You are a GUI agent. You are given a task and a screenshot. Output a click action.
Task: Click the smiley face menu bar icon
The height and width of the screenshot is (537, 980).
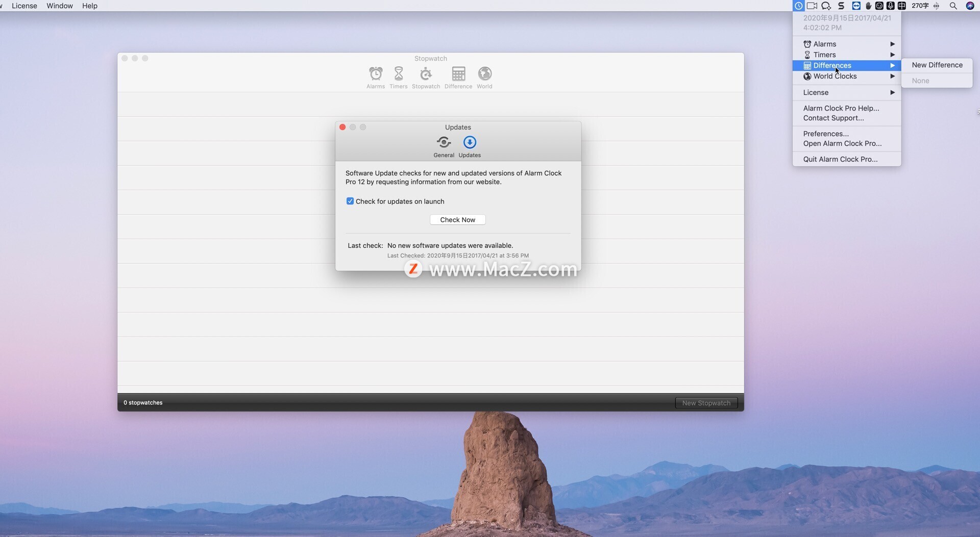[879, 6]
